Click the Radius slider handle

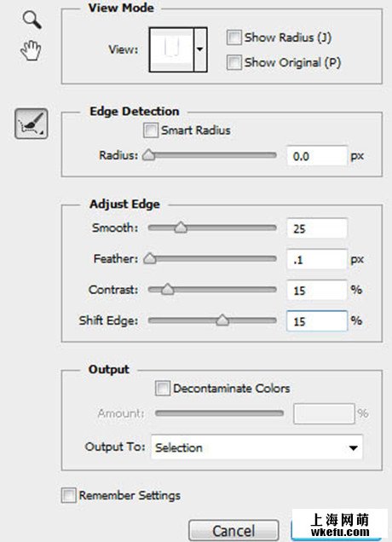pyautogui.click(x=148, y=155)
